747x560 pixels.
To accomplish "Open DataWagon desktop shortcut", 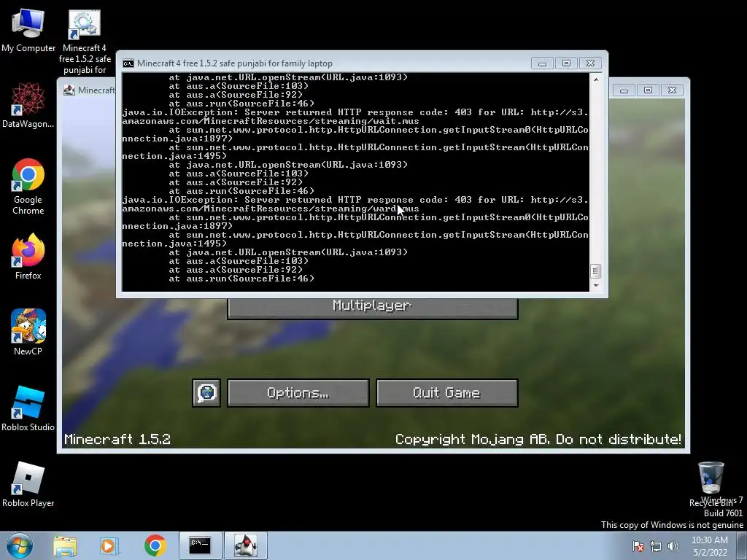I will [x=28, y=106].
